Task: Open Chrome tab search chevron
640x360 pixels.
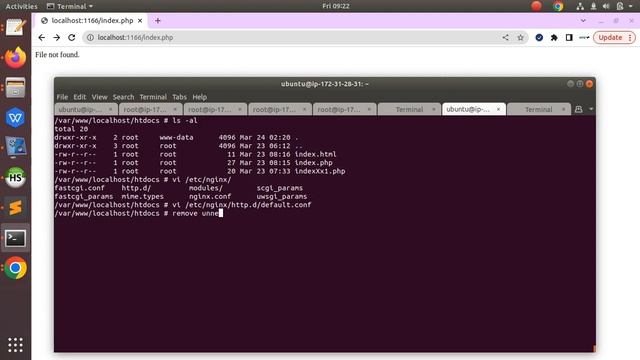Action: (x=583, y=20)
